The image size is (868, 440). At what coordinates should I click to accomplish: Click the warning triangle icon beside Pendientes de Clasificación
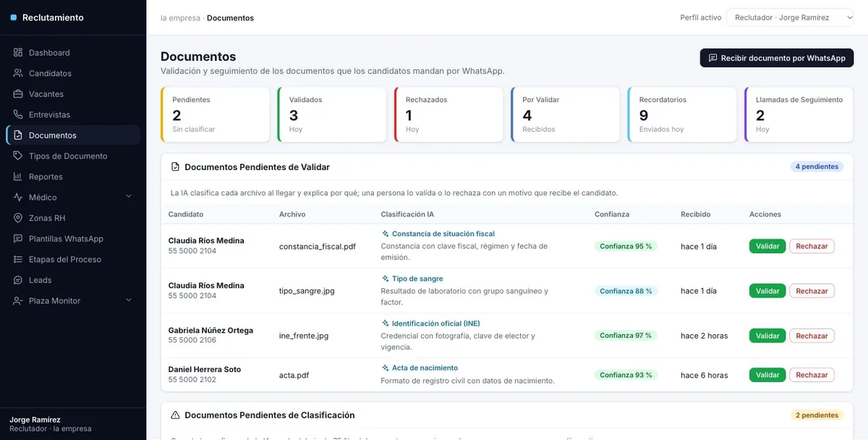click(175, 415)
